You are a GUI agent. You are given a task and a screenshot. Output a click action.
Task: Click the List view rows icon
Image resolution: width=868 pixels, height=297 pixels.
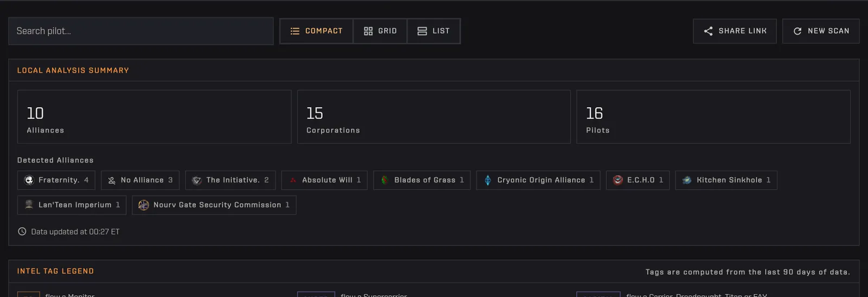point(422,31)
